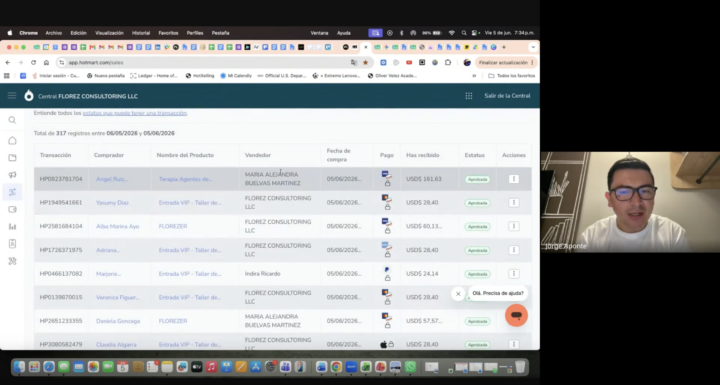Open buyer link 'Veronica Figuer...'

click(x=118, y=297)
